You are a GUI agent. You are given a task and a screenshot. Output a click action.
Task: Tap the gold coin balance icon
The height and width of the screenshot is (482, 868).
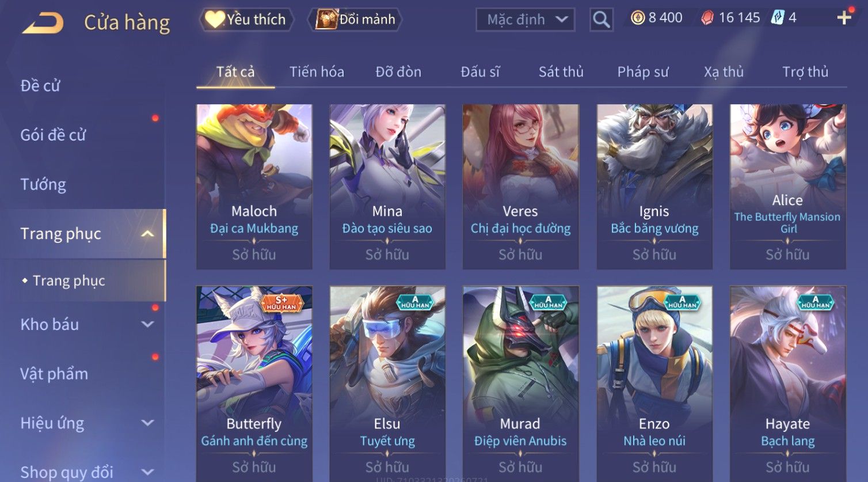[x=638, y=18]
